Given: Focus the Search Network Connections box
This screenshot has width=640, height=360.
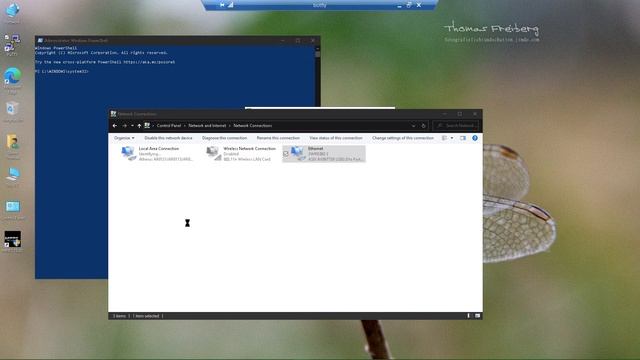Looking at the screenshot, I should [x=456, y=126].
